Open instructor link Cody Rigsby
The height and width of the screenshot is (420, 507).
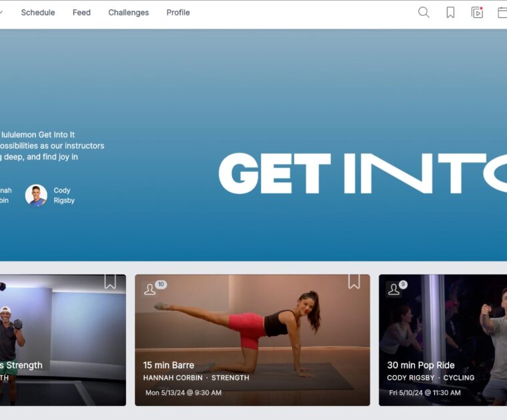click(x=64, y=195)
